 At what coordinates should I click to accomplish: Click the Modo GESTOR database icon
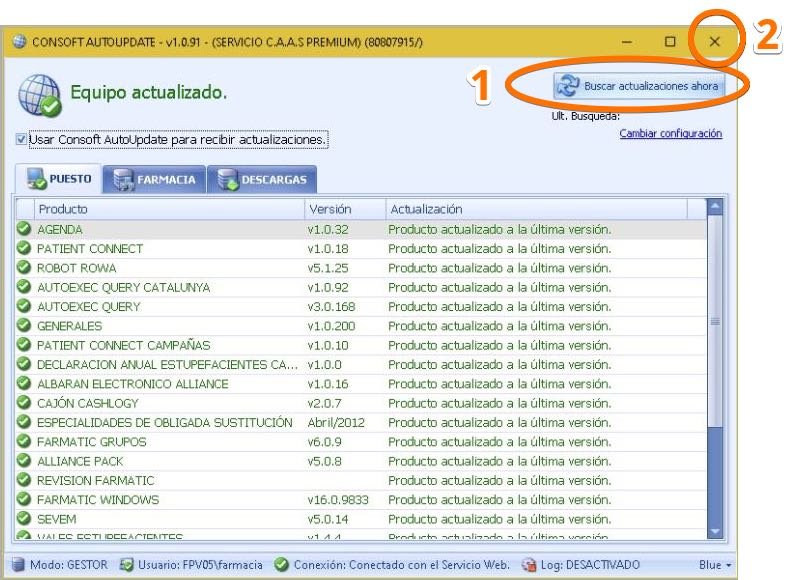18,565
